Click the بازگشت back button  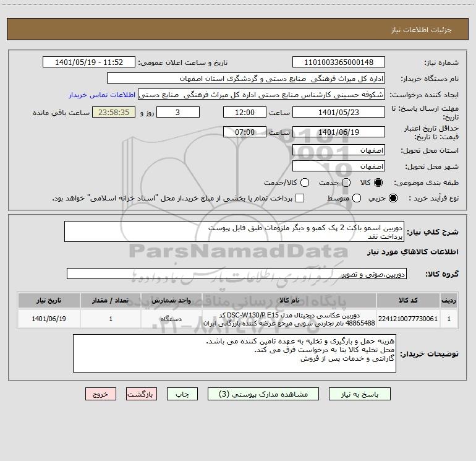[x=142, y=394]
